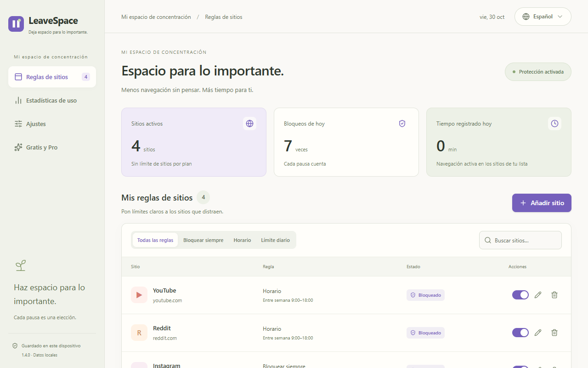Click the globe icon on Sitios activos card

(250, 123)
